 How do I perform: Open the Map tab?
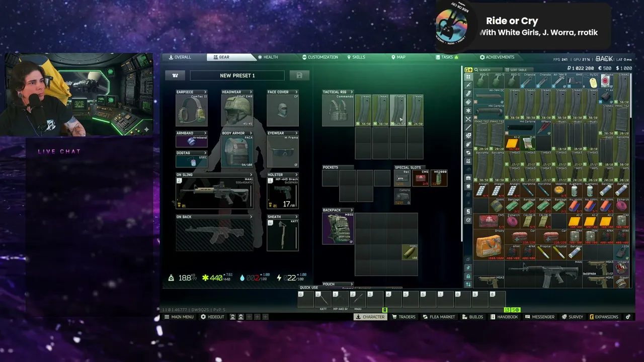(x=398, y=57)
